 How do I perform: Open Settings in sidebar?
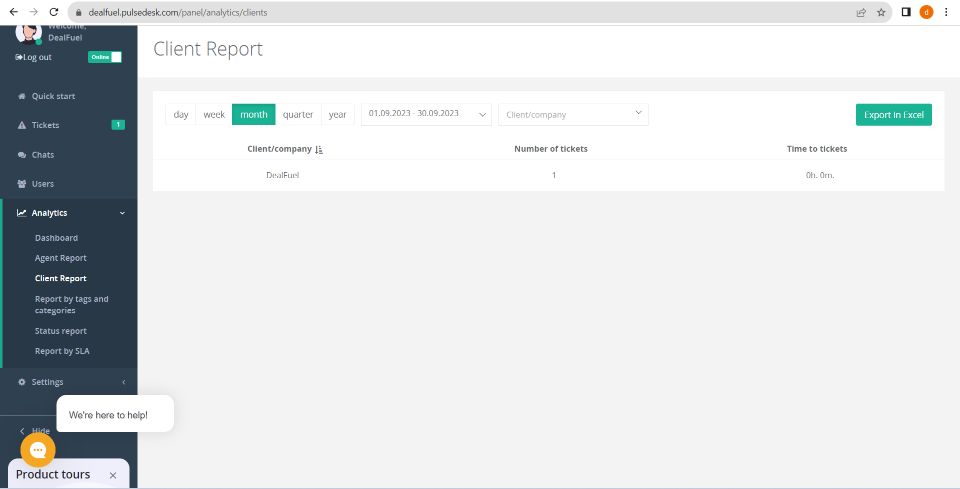[x=47, y=382]
